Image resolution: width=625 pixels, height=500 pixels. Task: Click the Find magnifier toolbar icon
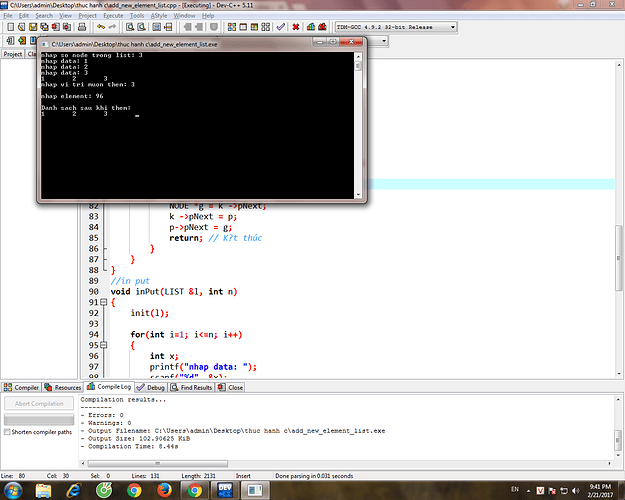click(130, 27)
